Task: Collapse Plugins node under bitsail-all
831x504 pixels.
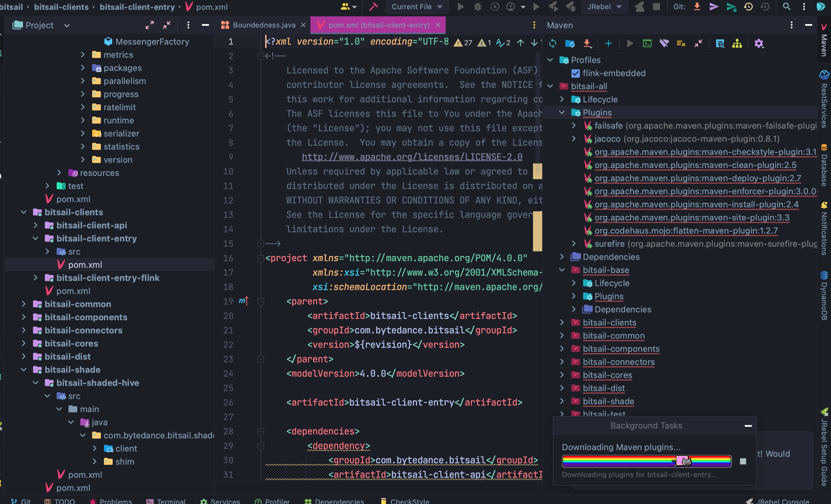Action: pyautogui.click(x=562, y=113)
